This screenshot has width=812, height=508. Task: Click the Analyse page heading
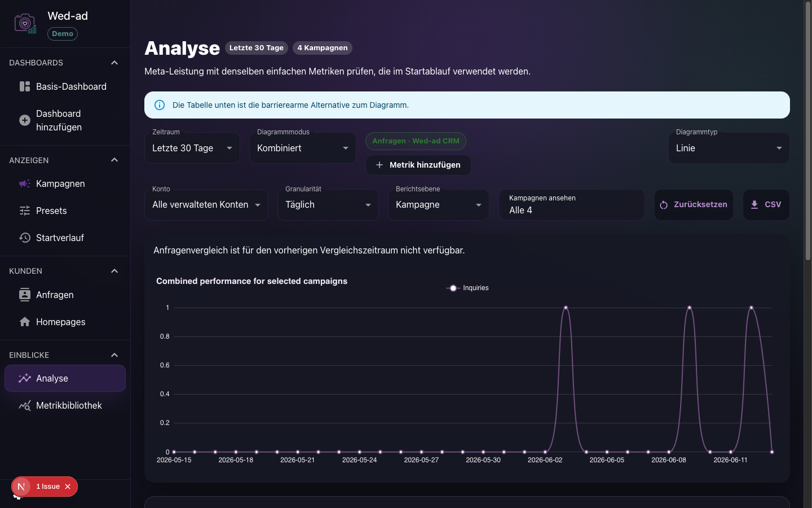[182, 49]
